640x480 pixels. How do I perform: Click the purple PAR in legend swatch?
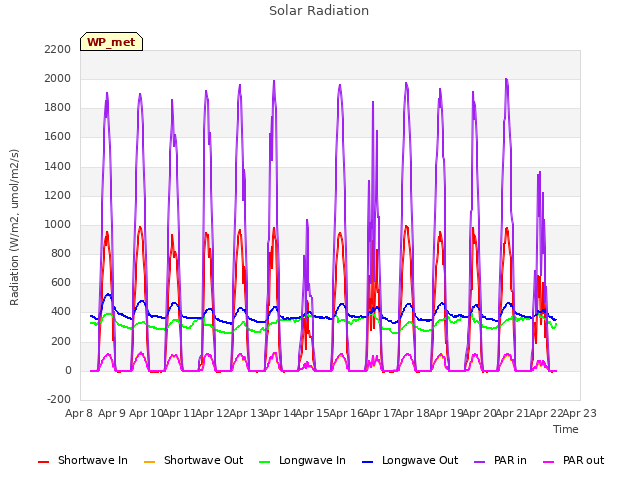tap(480, 462)
